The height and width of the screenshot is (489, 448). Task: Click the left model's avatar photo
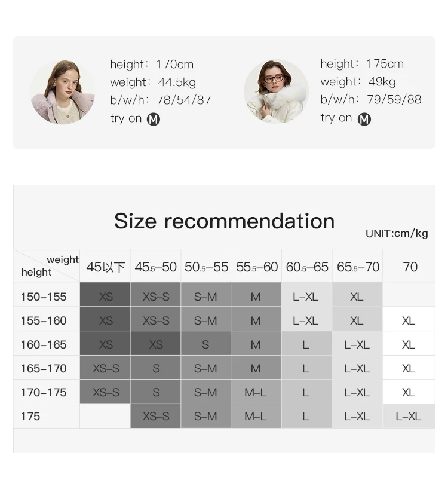62,92
